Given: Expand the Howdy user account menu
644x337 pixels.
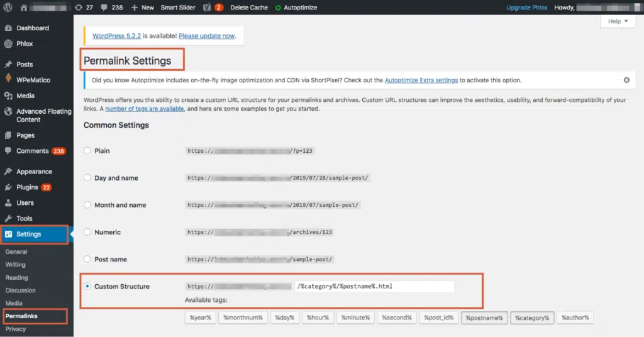Looking at the screenshot, I should click(594, 8).
